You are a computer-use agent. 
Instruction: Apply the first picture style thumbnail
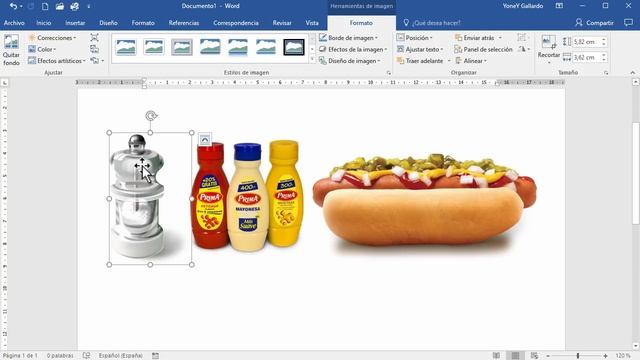126,47
